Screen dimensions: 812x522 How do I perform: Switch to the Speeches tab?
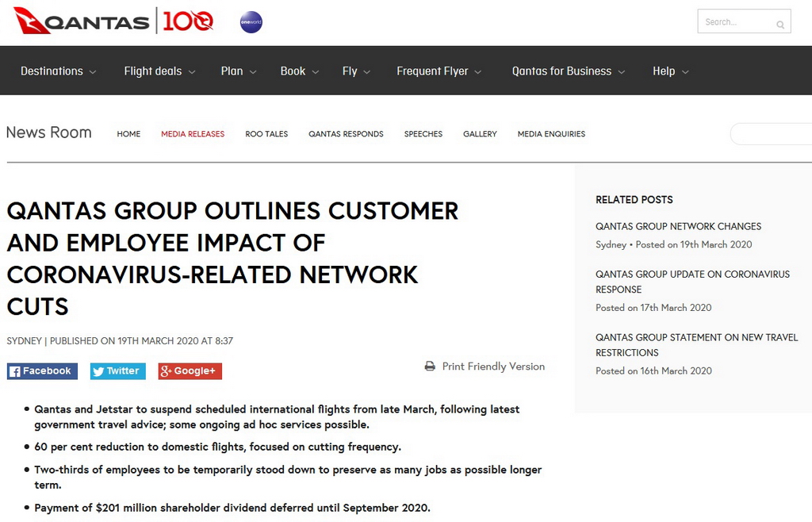423,133
